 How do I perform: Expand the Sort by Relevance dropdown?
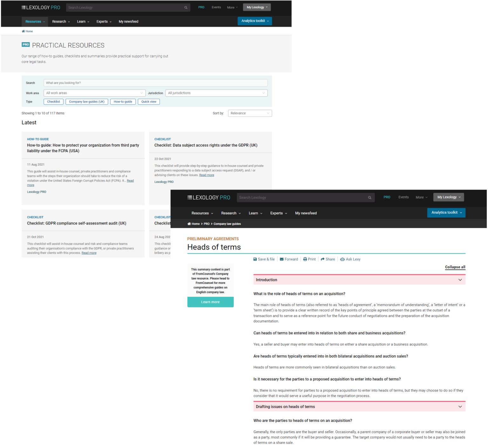pos(250,113)
